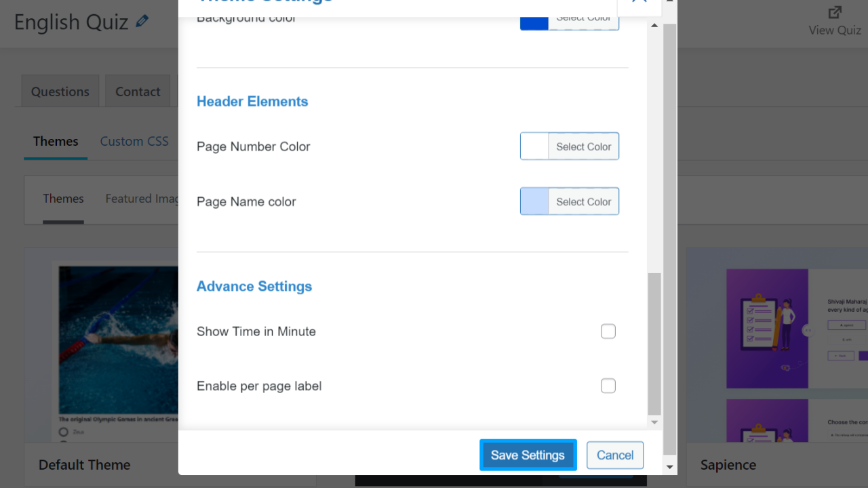Click the pencil edit icon beside English Quiz
Image resolution: width=868 pixels, height=488 pixels.
tap(142, 21)
